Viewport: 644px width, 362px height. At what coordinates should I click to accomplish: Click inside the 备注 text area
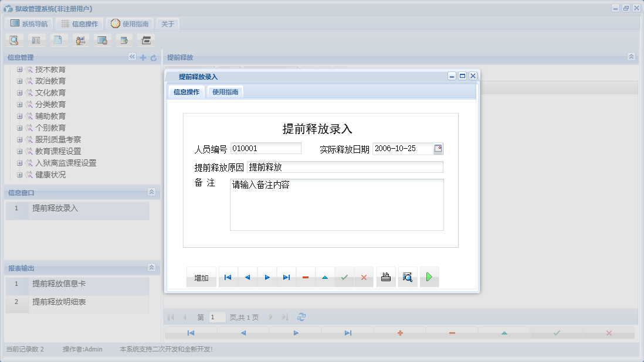pyautogui.click(x=336, y=205)
